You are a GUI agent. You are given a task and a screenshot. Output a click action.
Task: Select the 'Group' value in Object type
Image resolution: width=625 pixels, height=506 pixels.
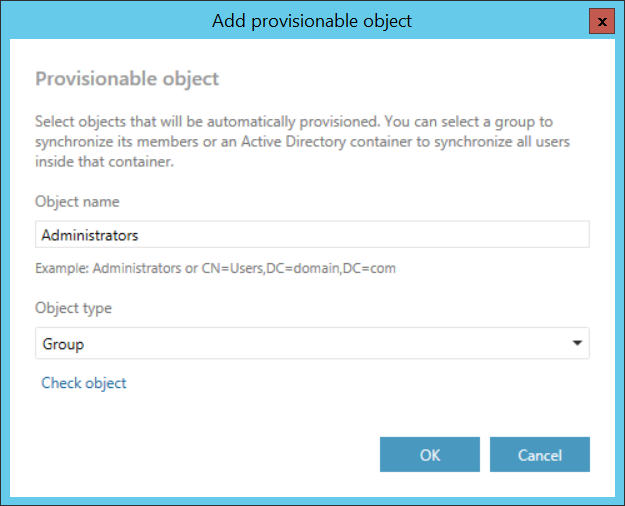click(x=63, y=344)
